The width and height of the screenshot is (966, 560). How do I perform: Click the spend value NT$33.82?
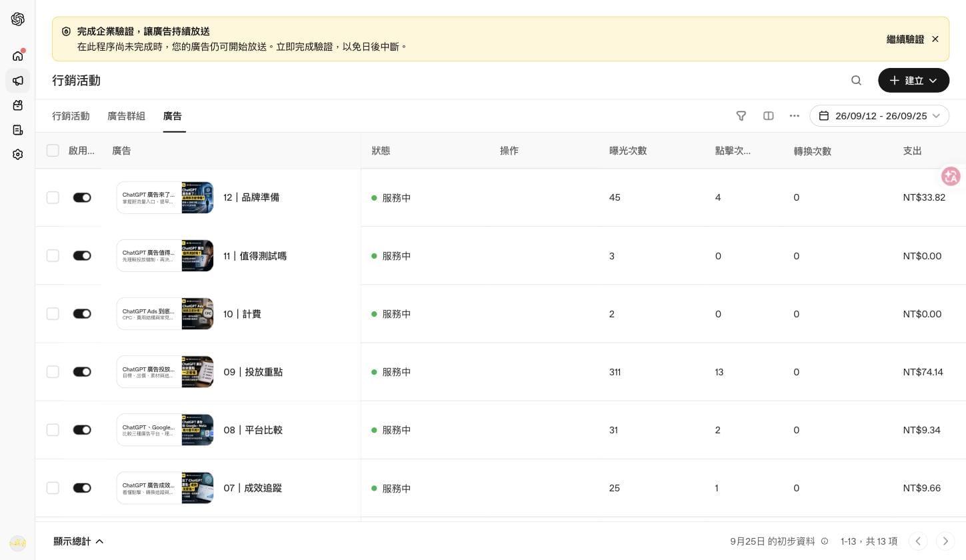click(924, 197)
